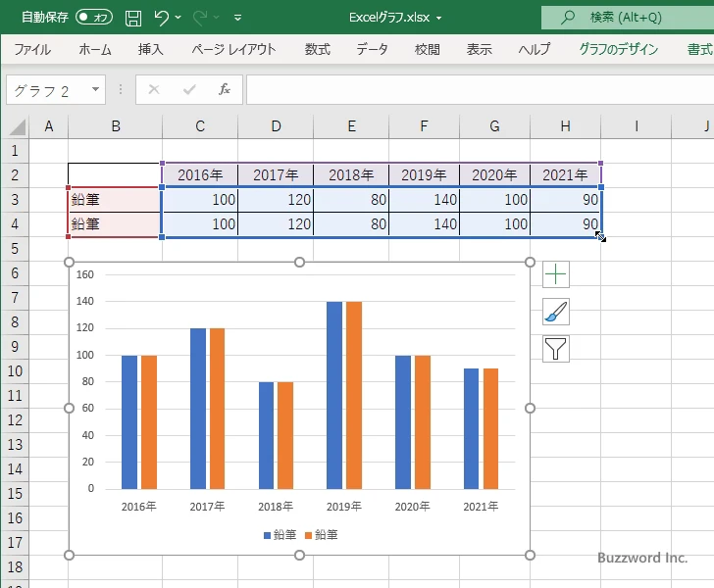Open the file name dropdown beside Excelグラフ.xlsx
Screen dimensions: 714x588
(439, 19)
